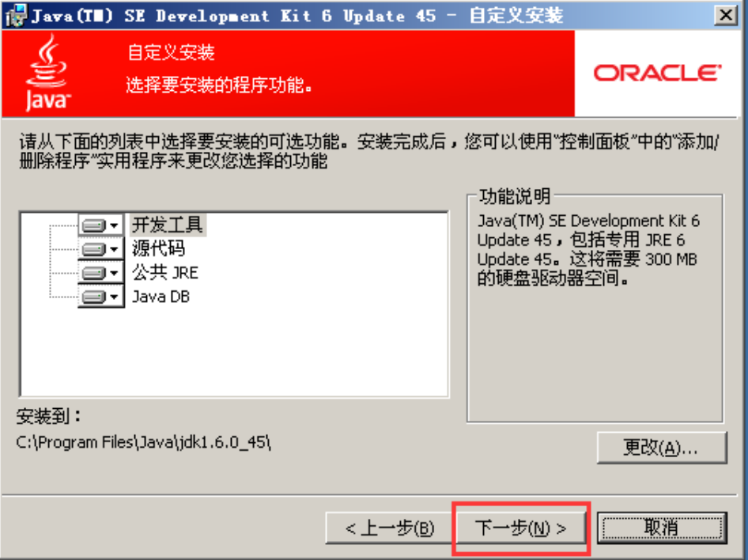
Task: Open the Java DB feature install dropdown
Action: tap(100, 297)
